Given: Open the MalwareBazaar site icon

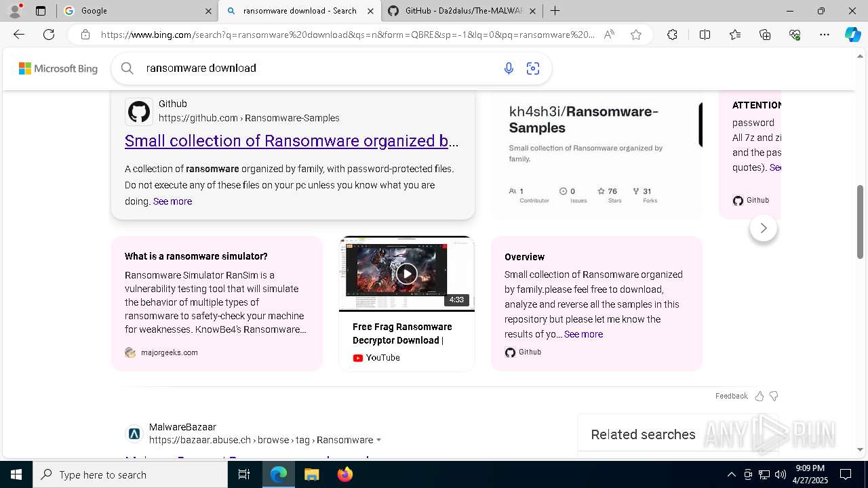Looking at the screenshot, I should 134,434.
